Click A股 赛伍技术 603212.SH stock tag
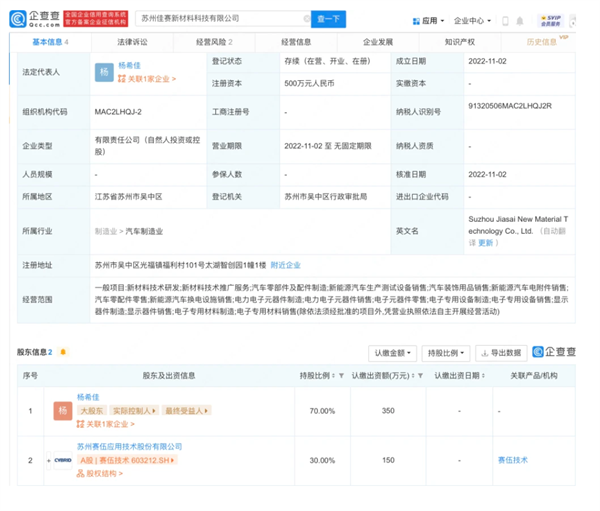The height and width of the screenshot is (511, 600). [127, 460]
